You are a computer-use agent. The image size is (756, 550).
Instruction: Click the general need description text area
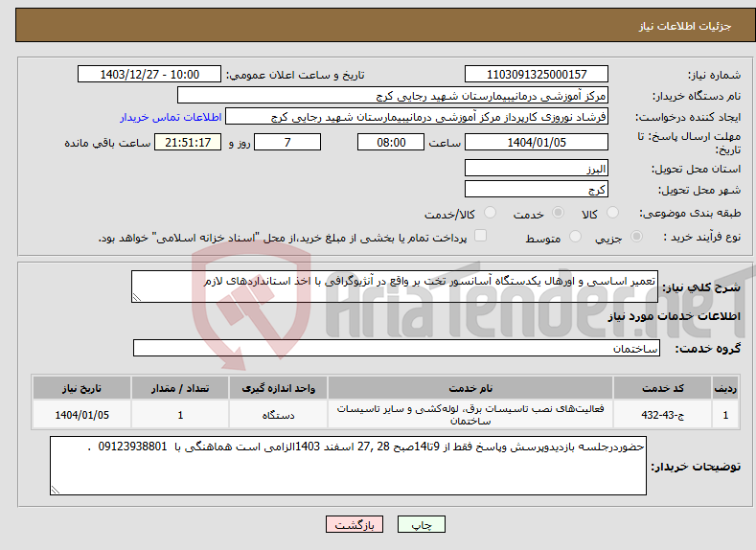[395, 286]
